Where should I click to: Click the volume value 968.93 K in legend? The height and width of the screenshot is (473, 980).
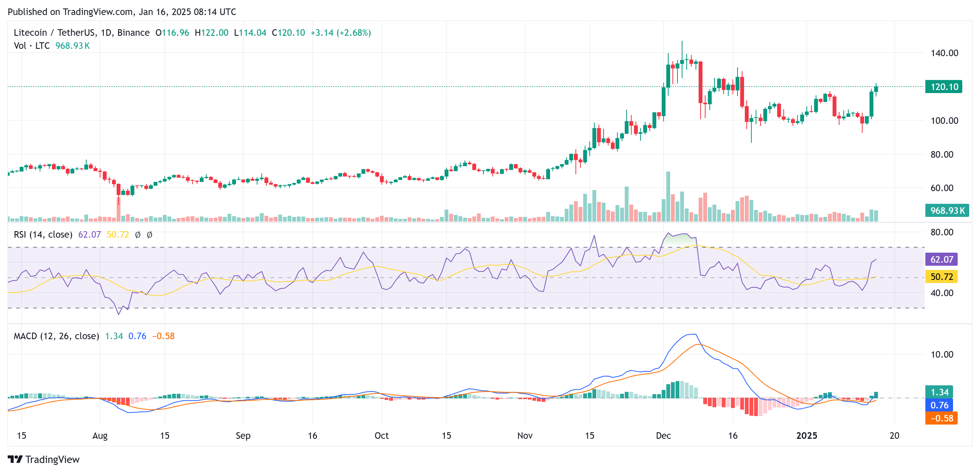(73, 46)
